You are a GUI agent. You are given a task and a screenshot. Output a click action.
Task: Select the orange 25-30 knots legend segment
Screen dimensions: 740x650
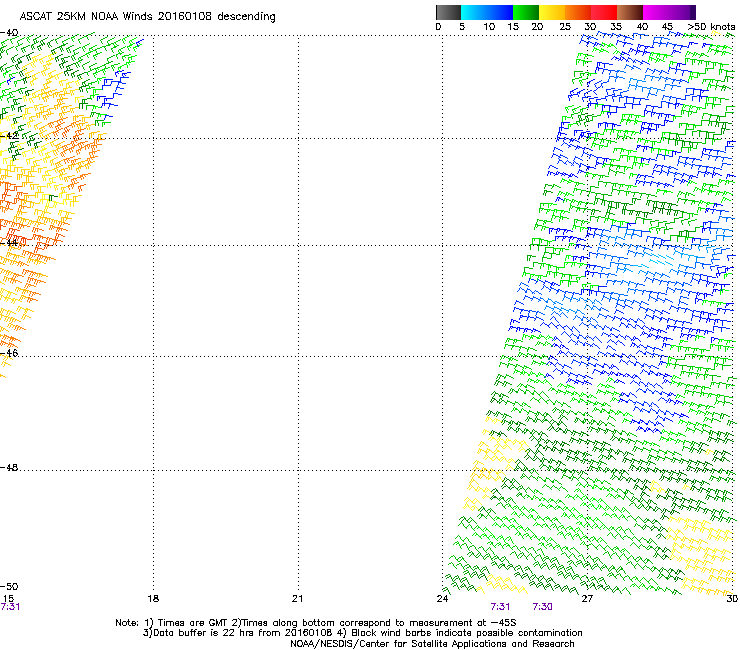pyautogui.click(x=578, y=12)
